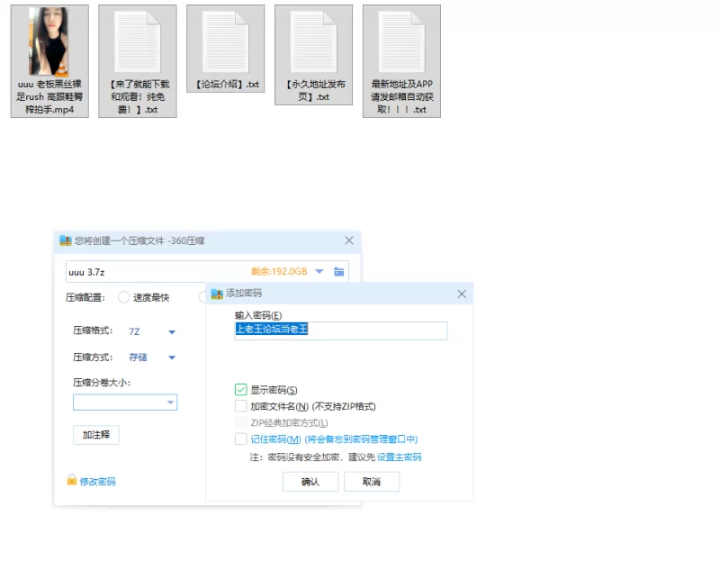
Task: Expand the 压缩分卷大小 combo box
Action: 169,403
